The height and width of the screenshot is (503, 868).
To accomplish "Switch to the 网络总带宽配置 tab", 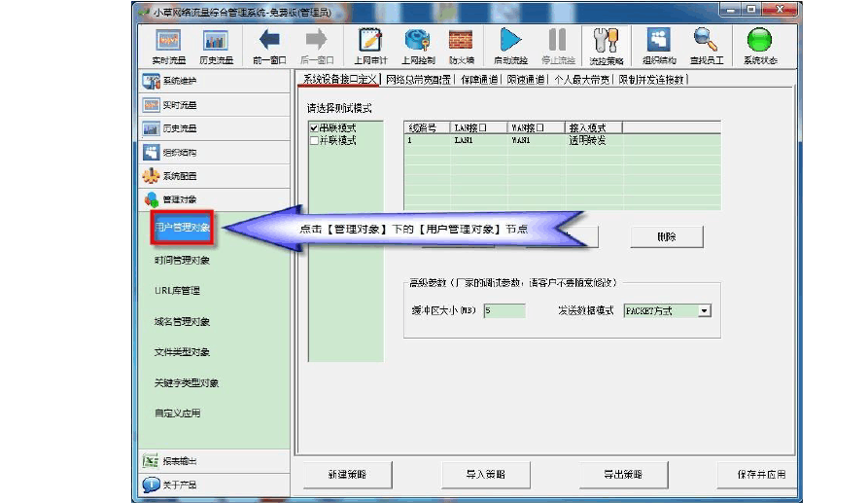I will pos(419,80).
